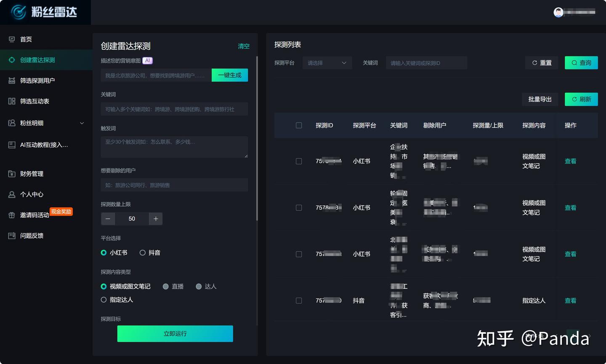Click the refresh icon on the 刷新 button

(574, 99)
